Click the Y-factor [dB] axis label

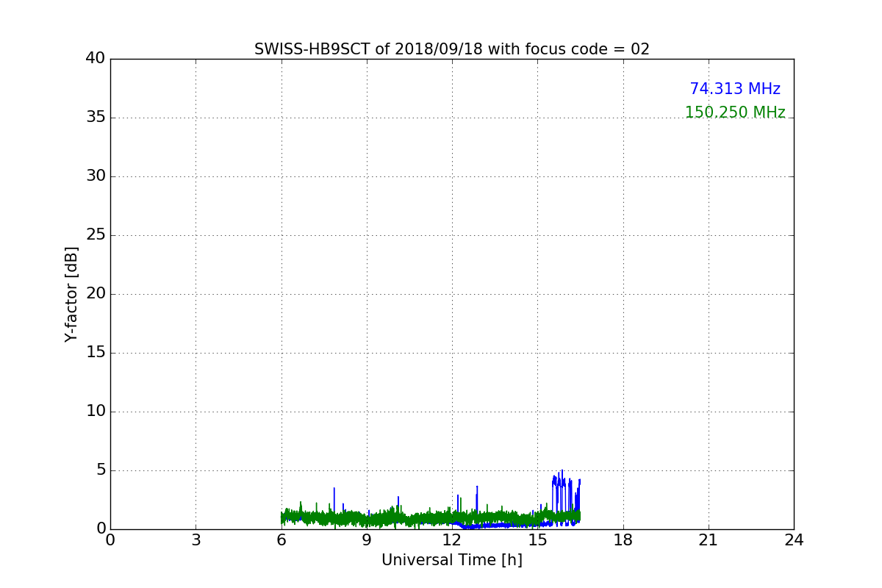71,294
